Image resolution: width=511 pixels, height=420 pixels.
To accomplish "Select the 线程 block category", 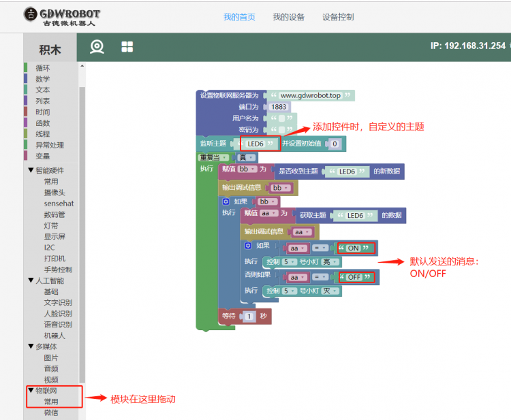I will click(x=43, y=134).
